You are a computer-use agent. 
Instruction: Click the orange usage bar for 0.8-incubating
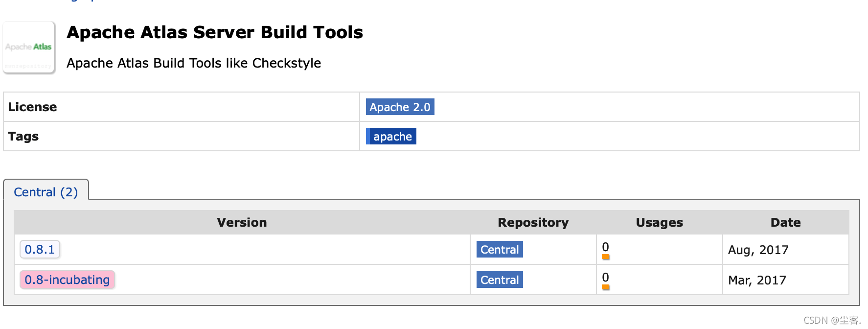point(605,287)
